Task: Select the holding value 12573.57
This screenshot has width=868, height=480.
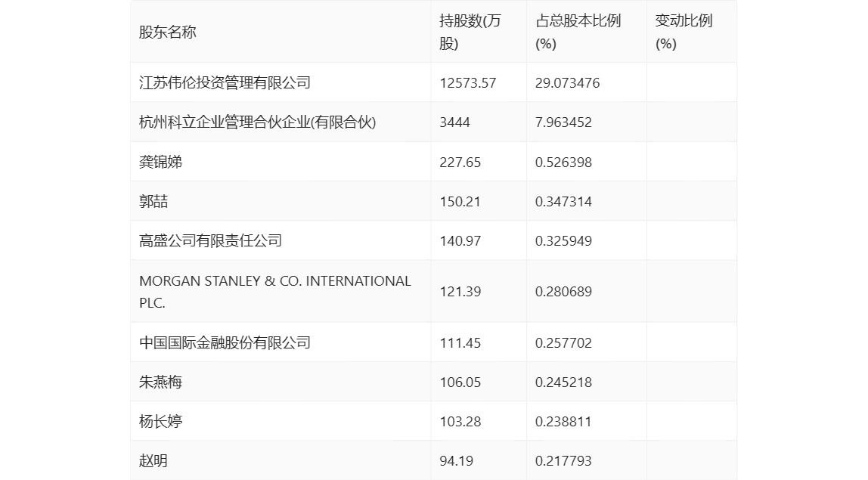Action: 468,83
